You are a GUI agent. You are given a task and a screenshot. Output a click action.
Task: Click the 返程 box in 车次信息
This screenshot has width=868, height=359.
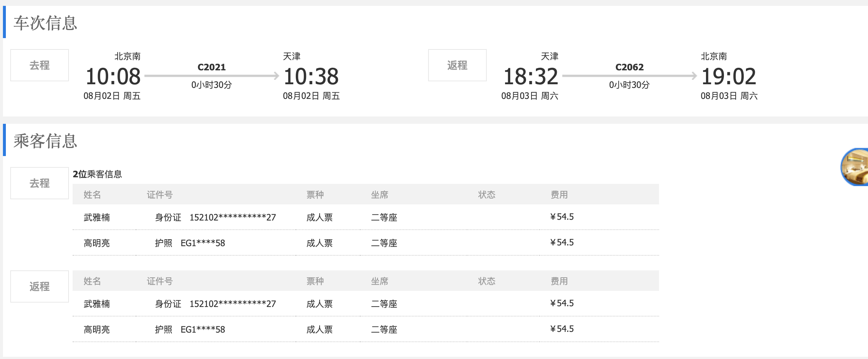point(457,65)
